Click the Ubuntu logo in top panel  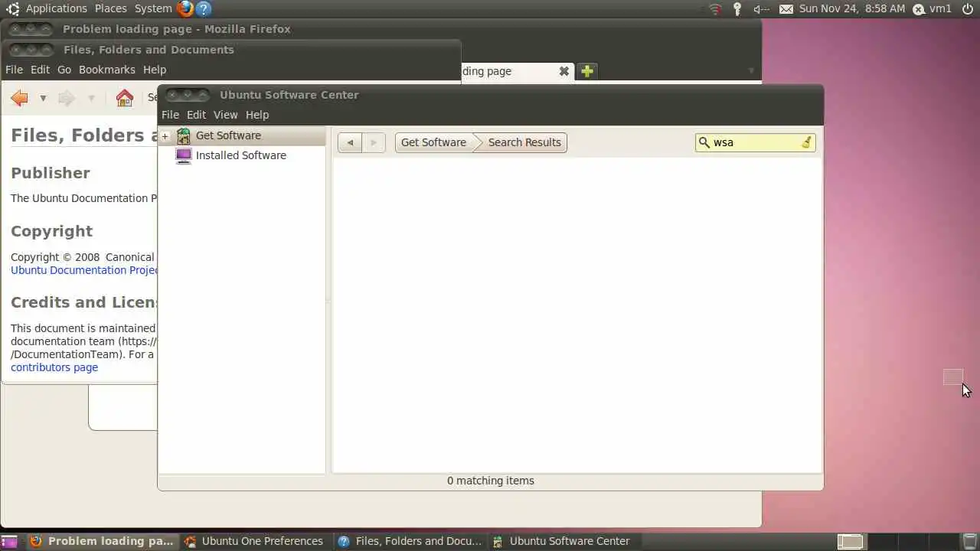(x=12, y=8)
